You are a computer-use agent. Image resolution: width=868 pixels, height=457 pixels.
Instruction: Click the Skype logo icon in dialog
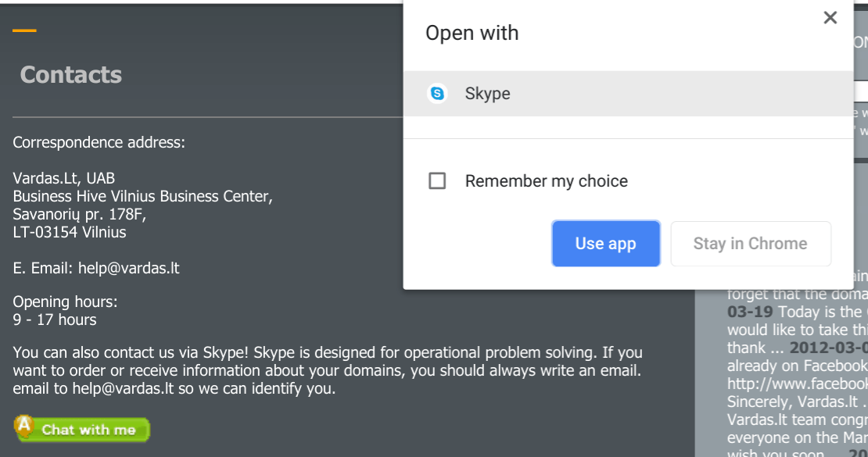coord(437,94)
